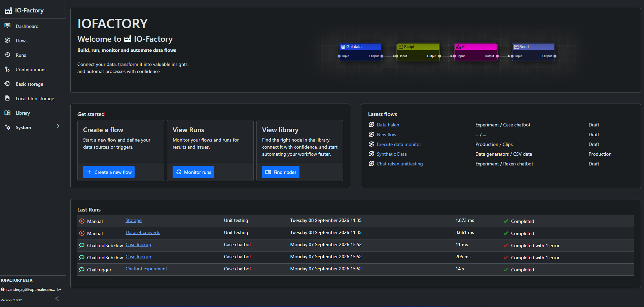The width and height of the screenshot is (644, 307).
Task: Click the flow icon beside Synthetic Data
Action: (x=371, y=154)
